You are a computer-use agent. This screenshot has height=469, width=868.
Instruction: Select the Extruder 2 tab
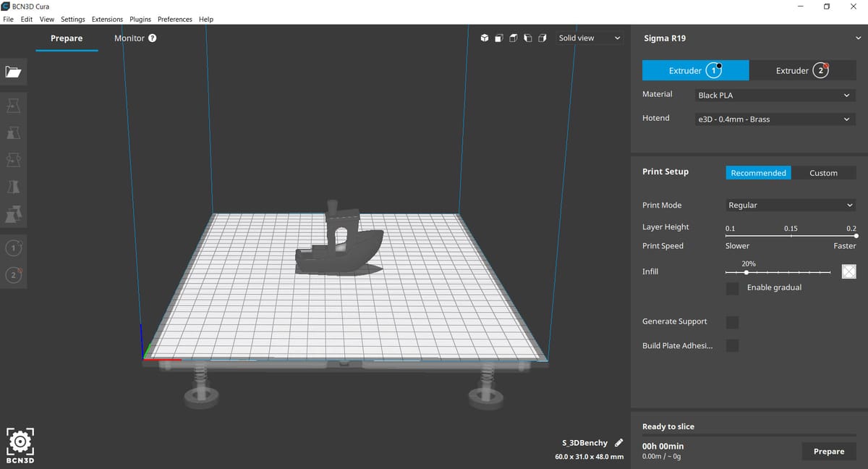(x=803, y=70)
